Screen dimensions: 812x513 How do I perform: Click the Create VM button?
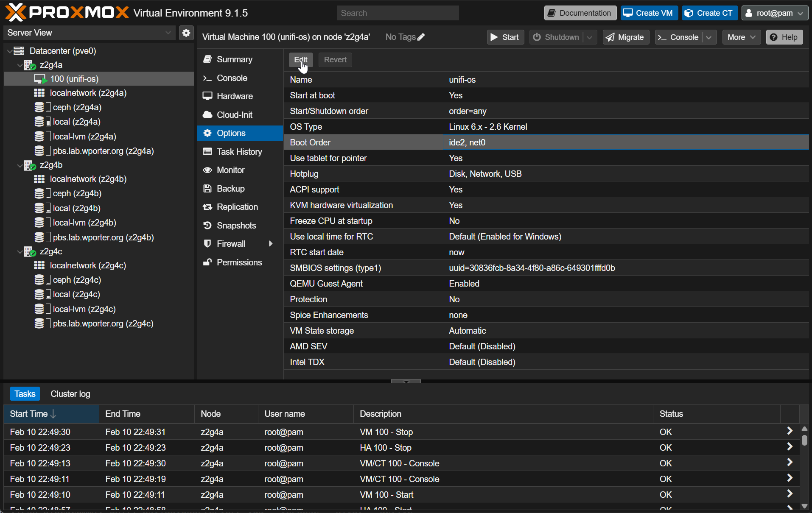point(649,13)
